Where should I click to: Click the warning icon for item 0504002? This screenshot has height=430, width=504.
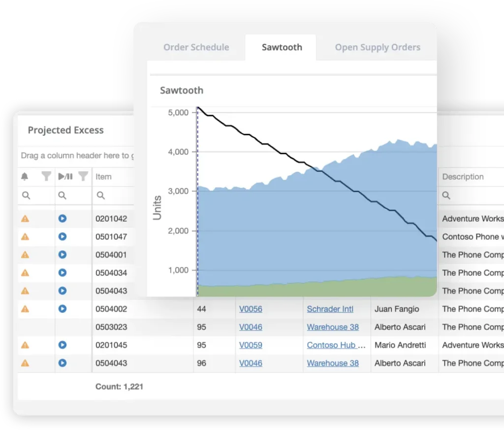tap(25, 309)
